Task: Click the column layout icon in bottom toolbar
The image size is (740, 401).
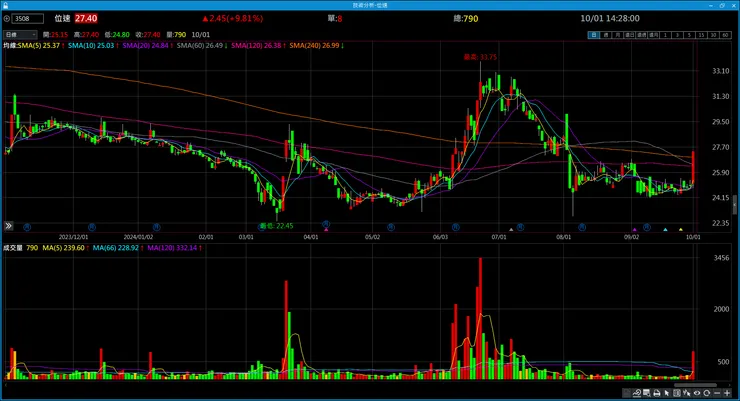Action: point(677,393)
